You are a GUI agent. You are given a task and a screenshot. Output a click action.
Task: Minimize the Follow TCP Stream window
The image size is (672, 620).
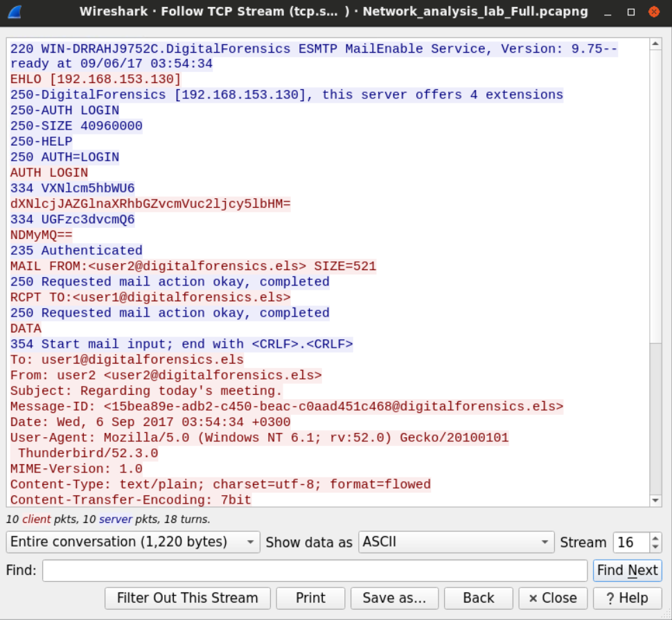point(608,12)
